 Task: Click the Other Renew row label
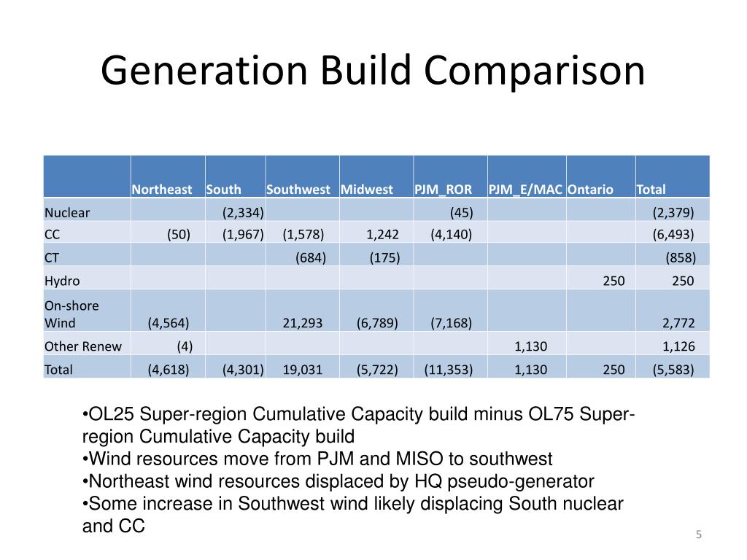(83, 346)
